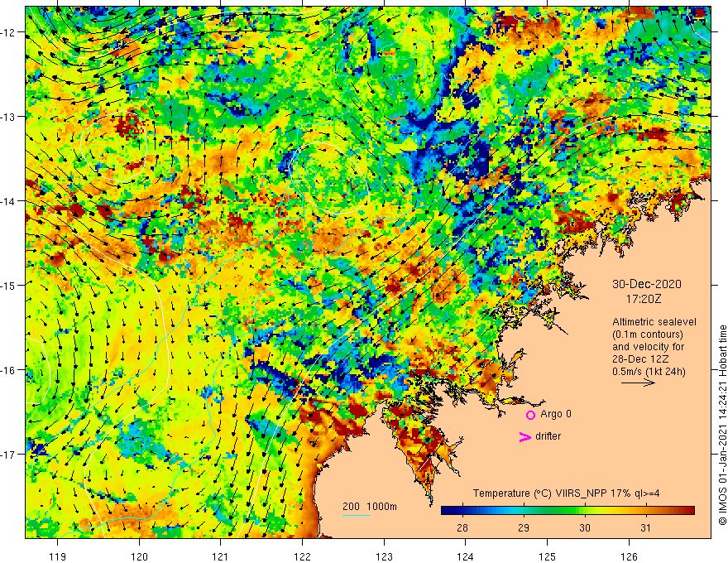
Task: Click the dark blue end of colorbar
Action: pos(447,511)
